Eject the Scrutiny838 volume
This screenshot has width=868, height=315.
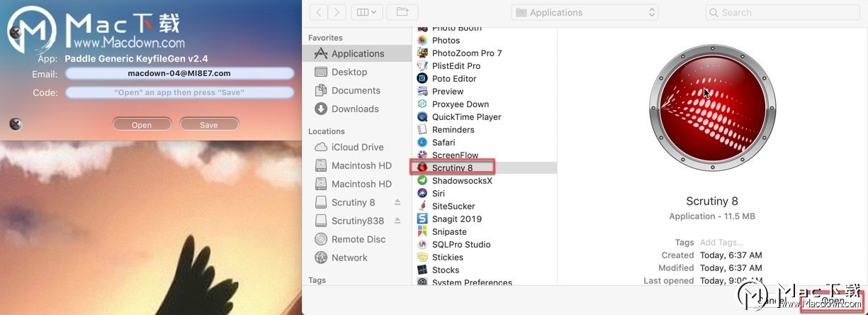point(398,221)
